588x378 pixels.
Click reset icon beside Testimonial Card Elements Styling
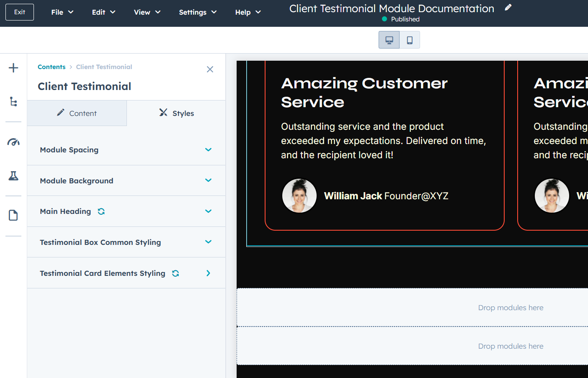[175, 273]
